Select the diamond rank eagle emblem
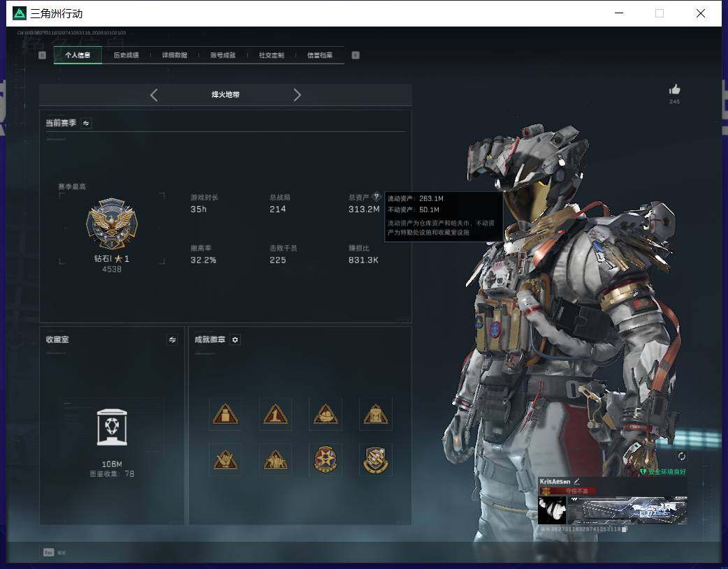Screen dimensions: 728x569 [112, 223]
